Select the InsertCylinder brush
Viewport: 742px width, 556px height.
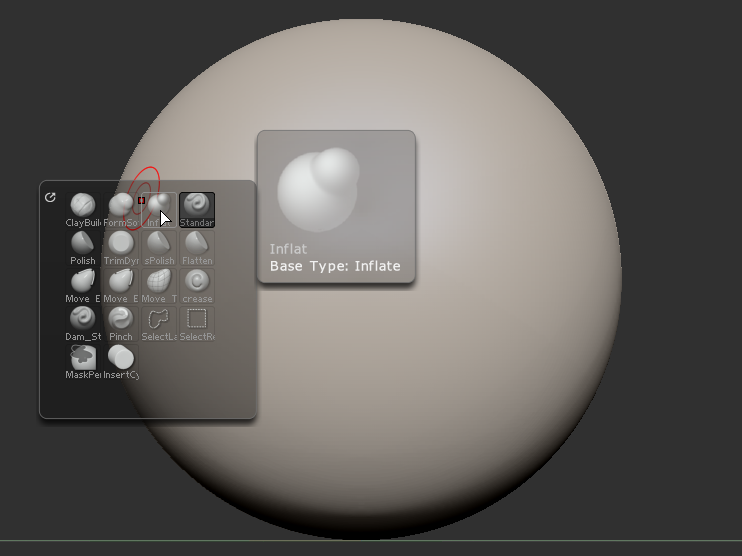pyautogui.click(x=121, y=362)
